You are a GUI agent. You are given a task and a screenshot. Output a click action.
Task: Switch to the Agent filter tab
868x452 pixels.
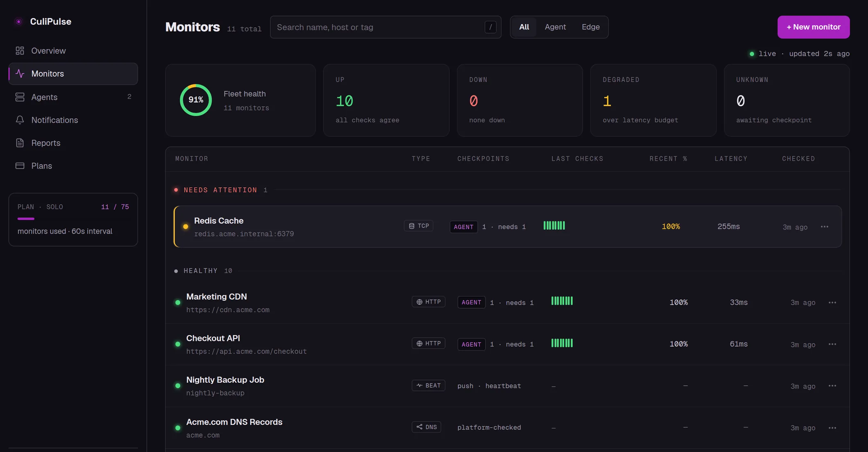point(555,27)
